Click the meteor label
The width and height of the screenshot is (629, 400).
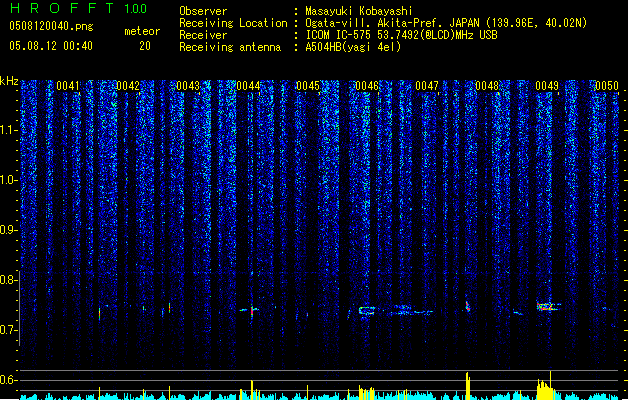142,31
